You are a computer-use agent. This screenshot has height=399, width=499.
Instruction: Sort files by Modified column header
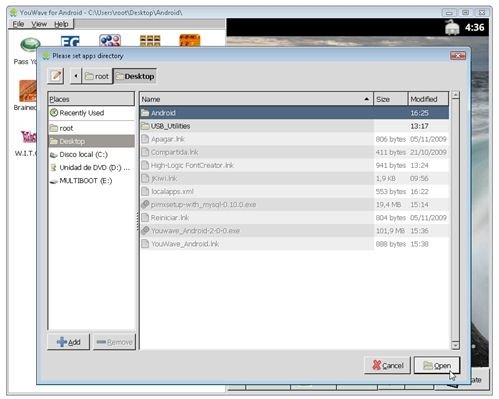click(428, 99)
